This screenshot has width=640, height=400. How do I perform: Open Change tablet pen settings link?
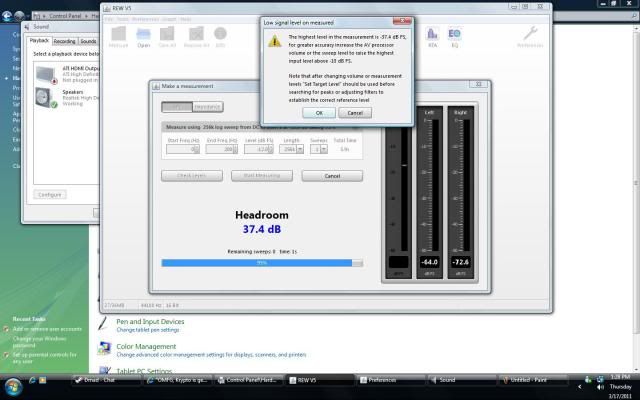[148, 330]
